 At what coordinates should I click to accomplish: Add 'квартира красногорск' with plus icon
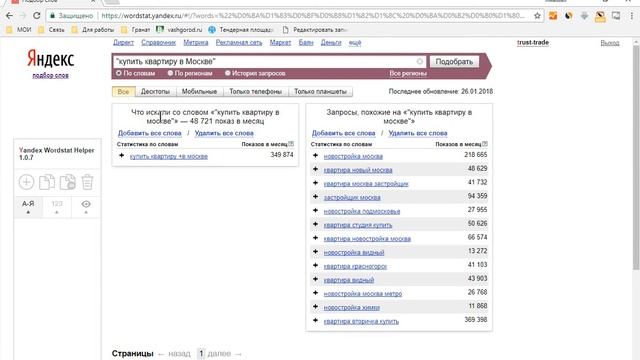pos(316,265)
